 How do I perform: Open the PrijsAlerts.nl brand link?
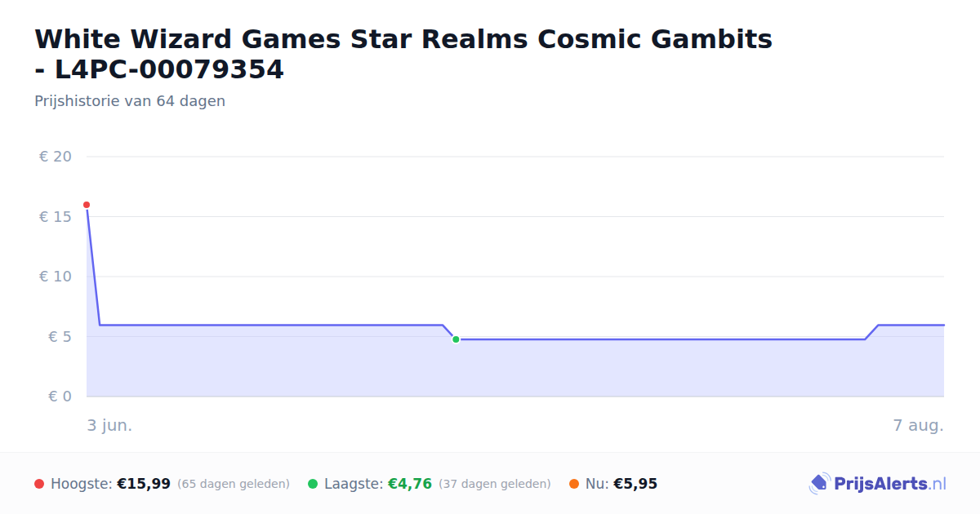pyautogui.click(x=889, y=484)
